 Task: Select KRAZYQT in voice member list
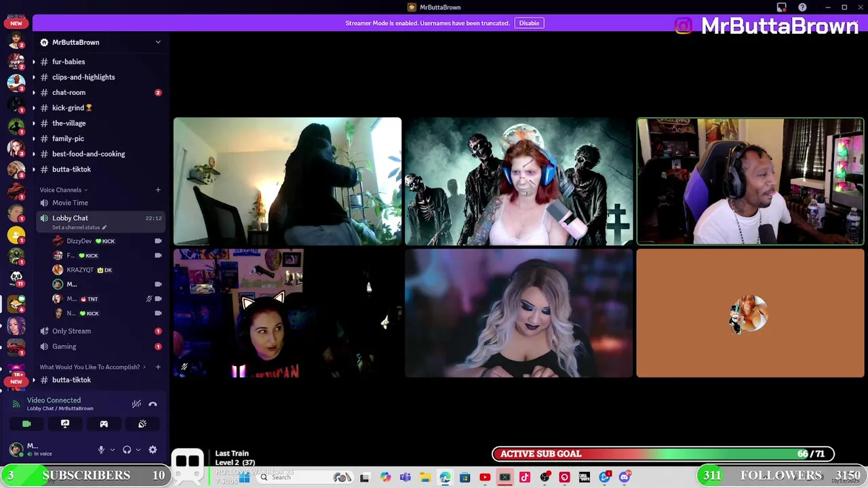(x=107, y=270)
